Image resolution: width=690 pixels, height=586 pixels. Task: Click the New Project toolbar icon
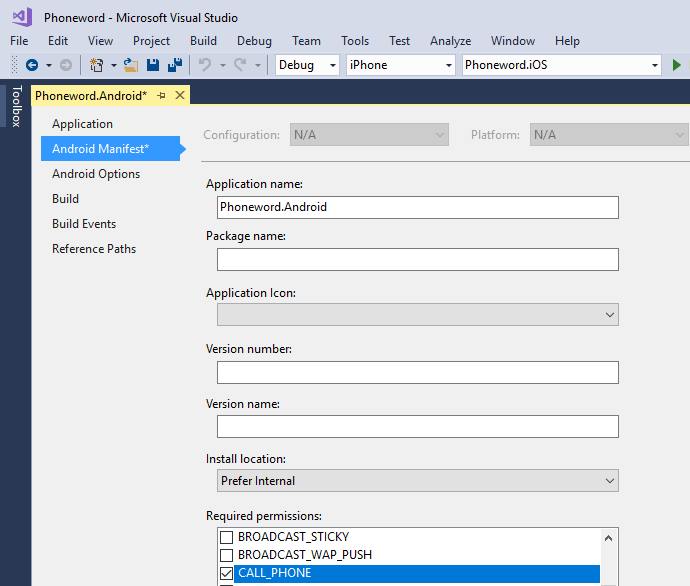[x=96, y=65]
